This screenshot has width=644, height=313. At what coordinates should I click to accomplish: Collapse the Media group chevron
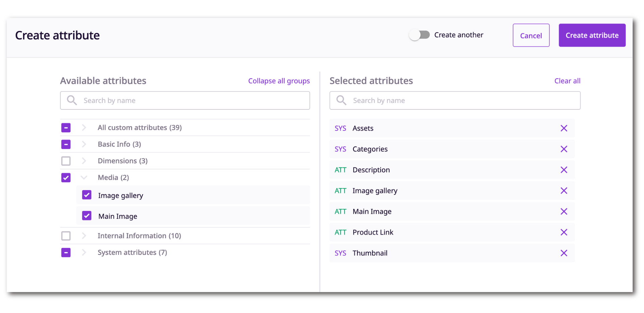84,177
